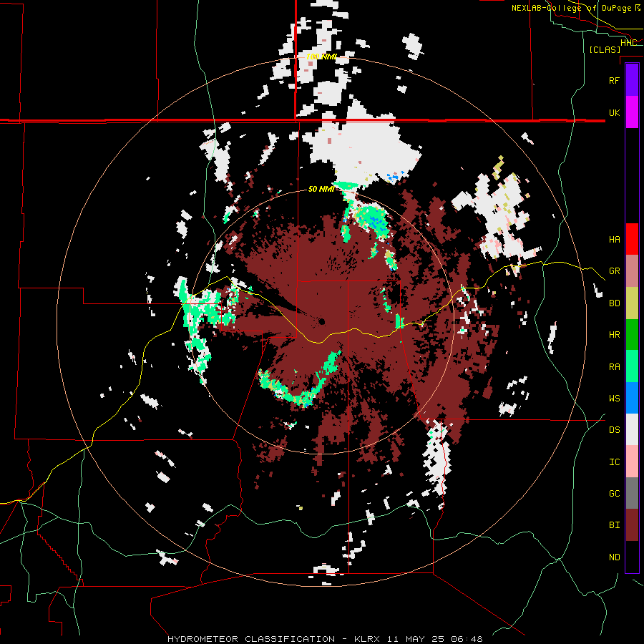Click the UK legend label
644x644 pixels.
[x=614, y=112]
